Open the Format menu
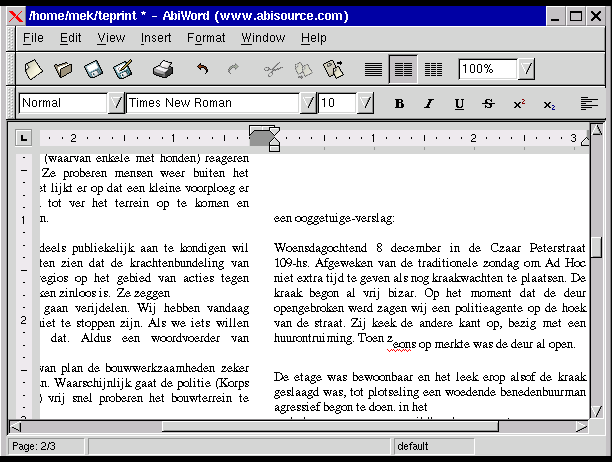Image resolution: width=612 pixels, height=462 pixels. tap(206, 38)
